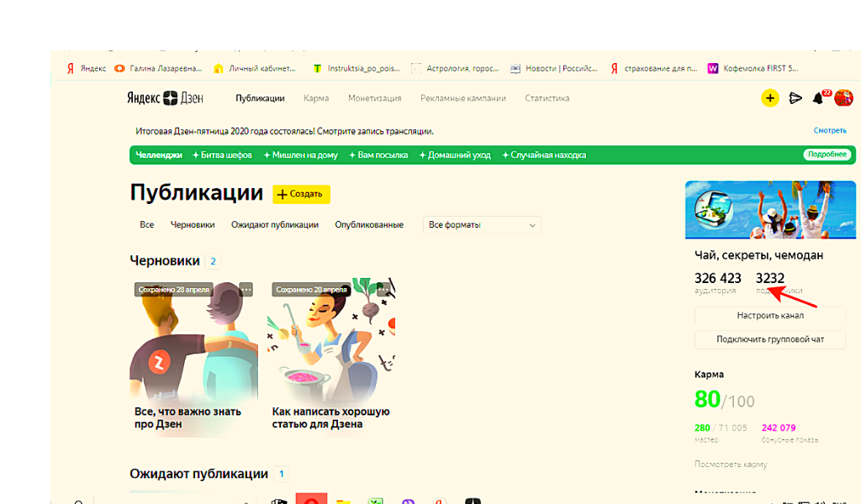This screenshot has width=861, height=504.
Task: Go to the Статистика tab
Action: [547, 98]
